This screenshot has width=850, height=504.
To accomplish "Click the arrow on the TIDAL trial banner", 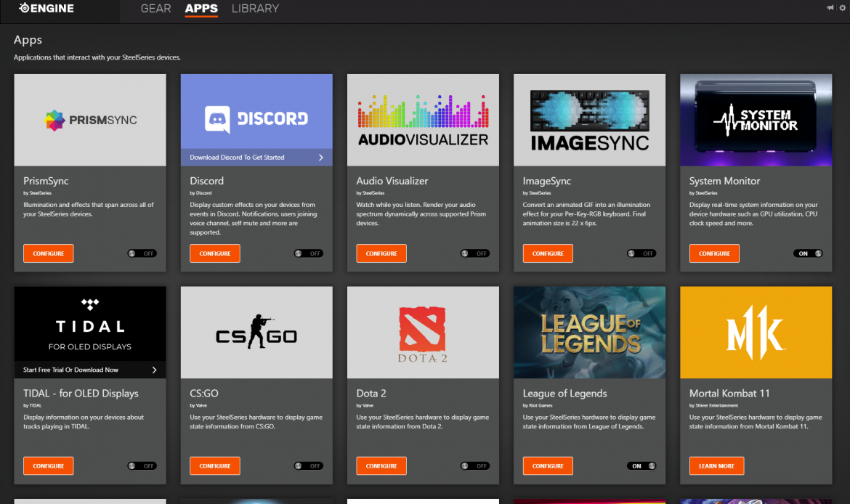I will point(154,370).
